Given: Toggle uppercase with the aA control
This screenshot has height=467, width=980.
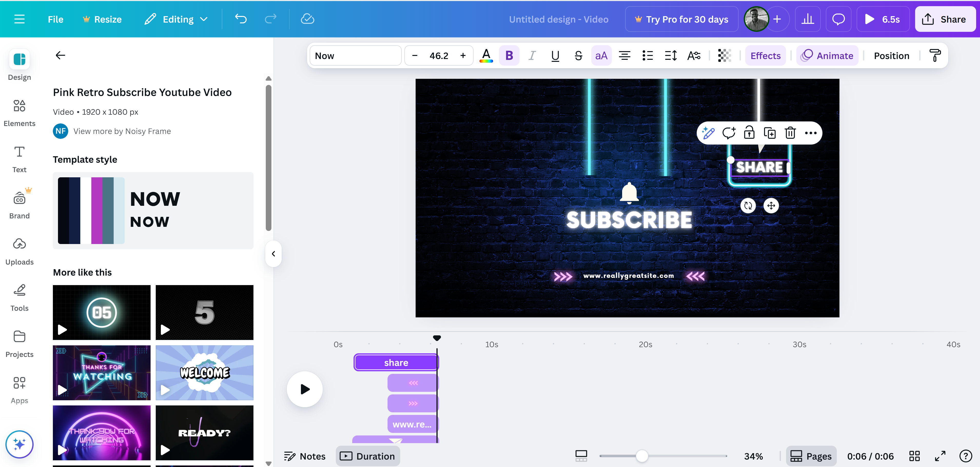Looking at the screenshot, I should coord(601,55).
